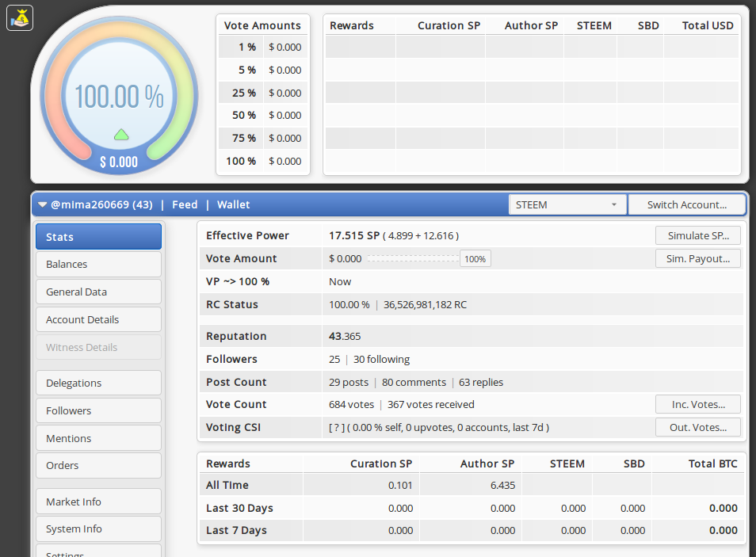Click the $ 0.000 value under gauge
Viewport: 756px width, 557px height.
(119, 162)
